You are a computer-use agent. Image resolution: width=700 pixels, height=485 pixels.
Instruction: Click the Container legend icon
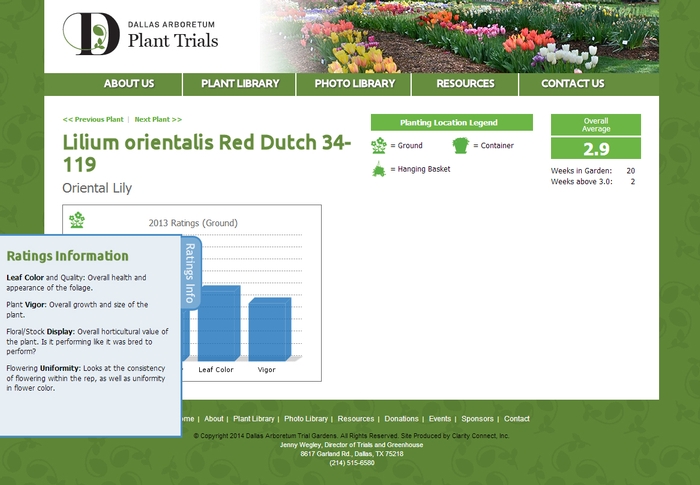[x=460, y=146]
